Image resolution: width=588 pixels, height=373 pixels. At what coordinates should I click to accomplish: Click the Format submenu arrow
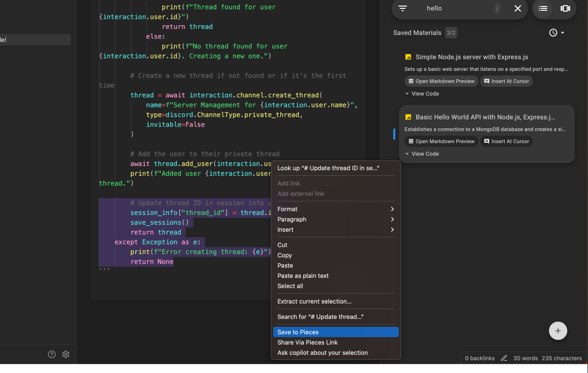click(392, 209)
